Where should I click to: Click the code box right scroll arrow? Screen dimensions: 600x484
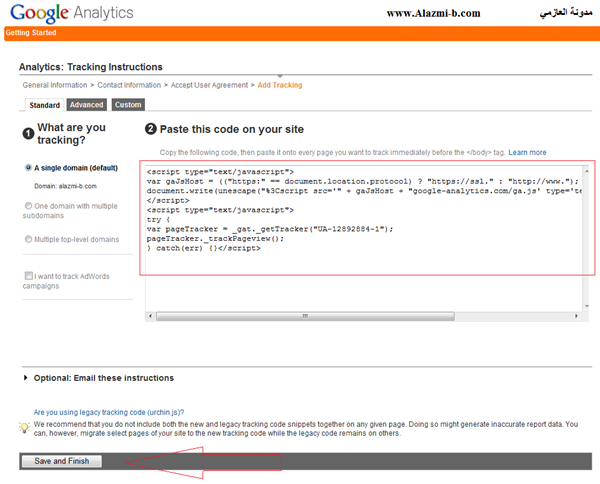[x=576, y=316]
